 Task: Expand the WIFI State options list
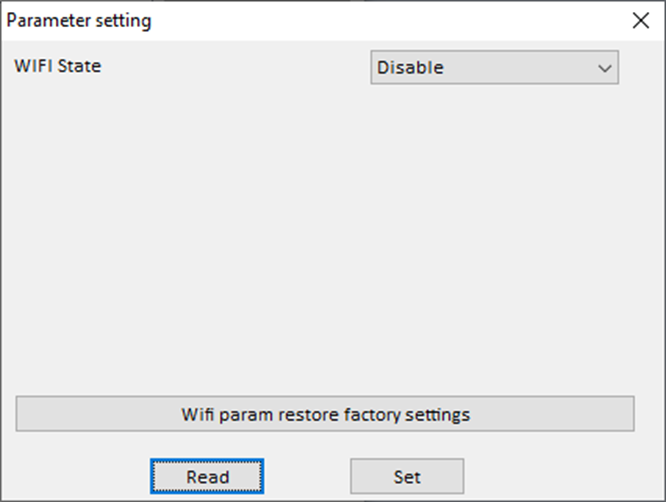[x=494, y=68]
